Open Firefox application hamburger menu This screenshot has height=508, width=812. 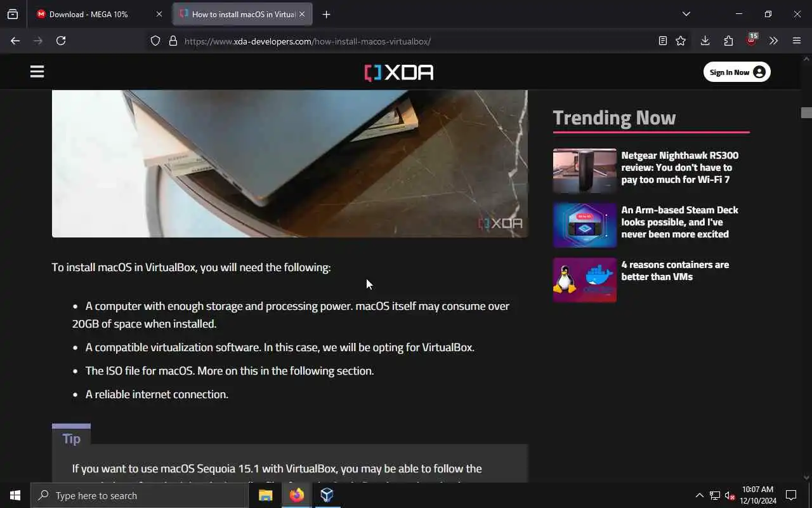[x=797, y=41]
